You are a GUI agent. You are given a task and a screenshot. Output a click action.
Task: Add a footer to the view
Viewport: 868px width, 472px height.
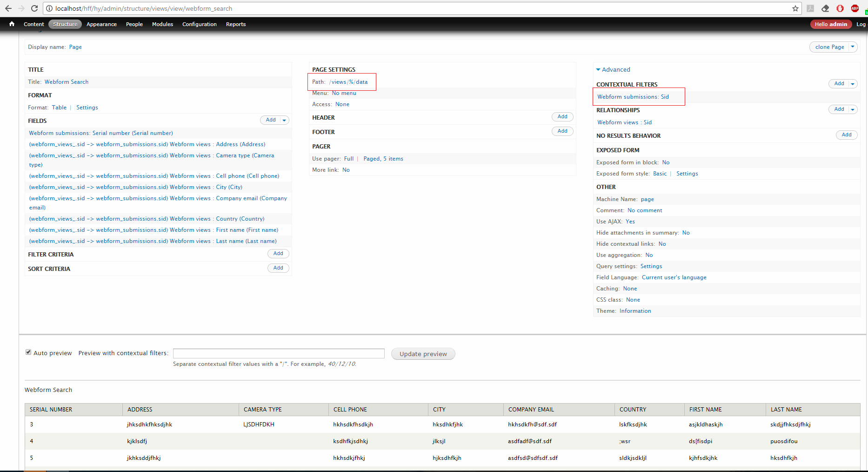coord(562,131)
